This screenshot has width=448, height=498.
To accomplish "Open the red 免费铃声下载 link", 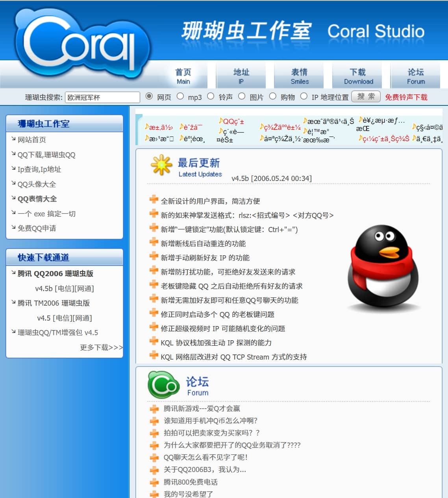I will 406,97.
